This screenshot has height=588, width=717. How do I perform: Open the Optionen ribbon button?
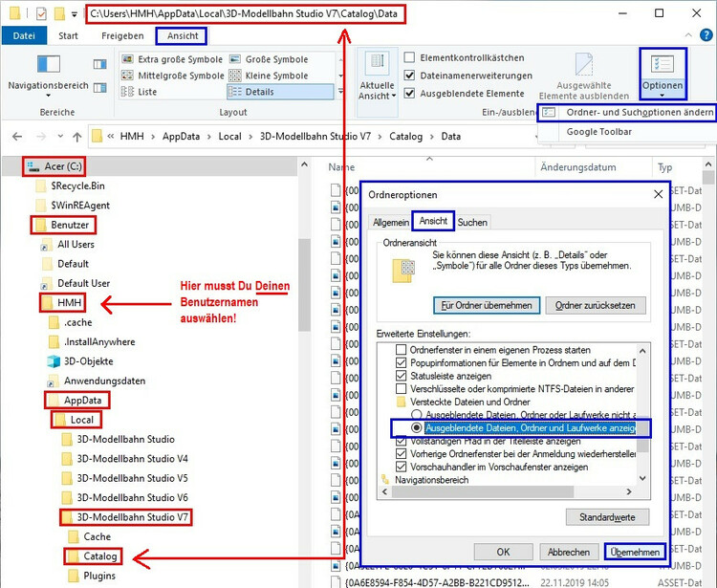point(663,75)
